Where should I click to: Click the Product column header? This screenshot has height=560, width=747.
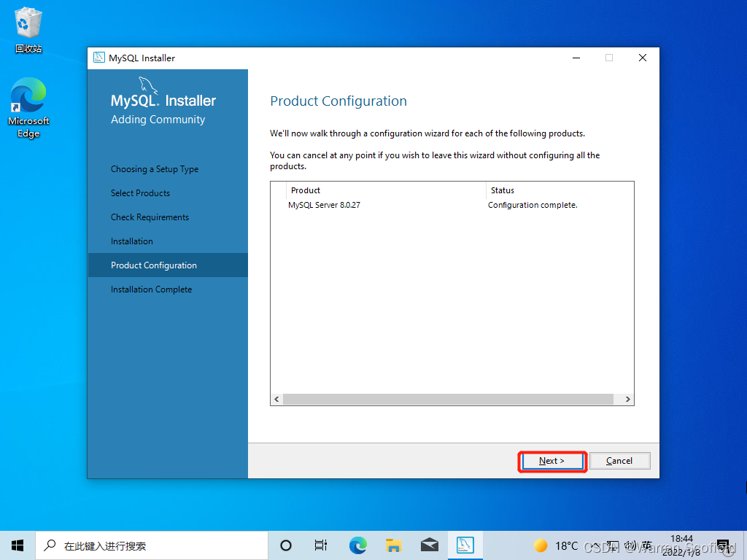click(386, 190)
